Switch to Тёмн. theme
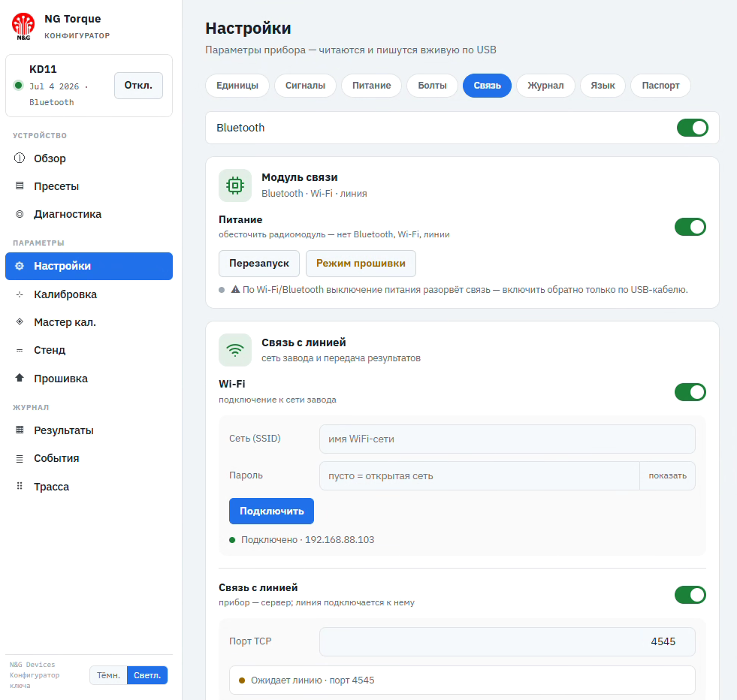Image resolution: width=737 pixels, height=700 pixels. (108, 675)
